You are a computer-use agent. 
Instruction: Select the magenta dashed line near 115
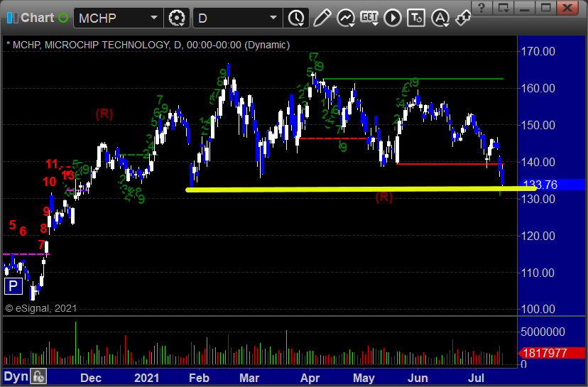[26, 254]
